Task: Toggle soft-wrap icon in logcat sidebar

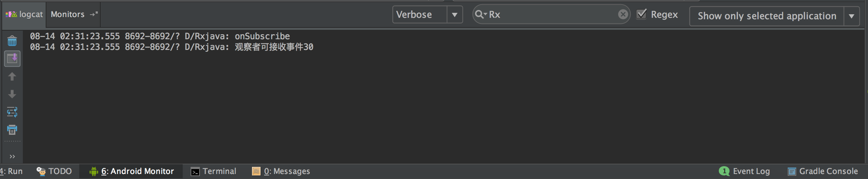Action: [x=12, y=112]
